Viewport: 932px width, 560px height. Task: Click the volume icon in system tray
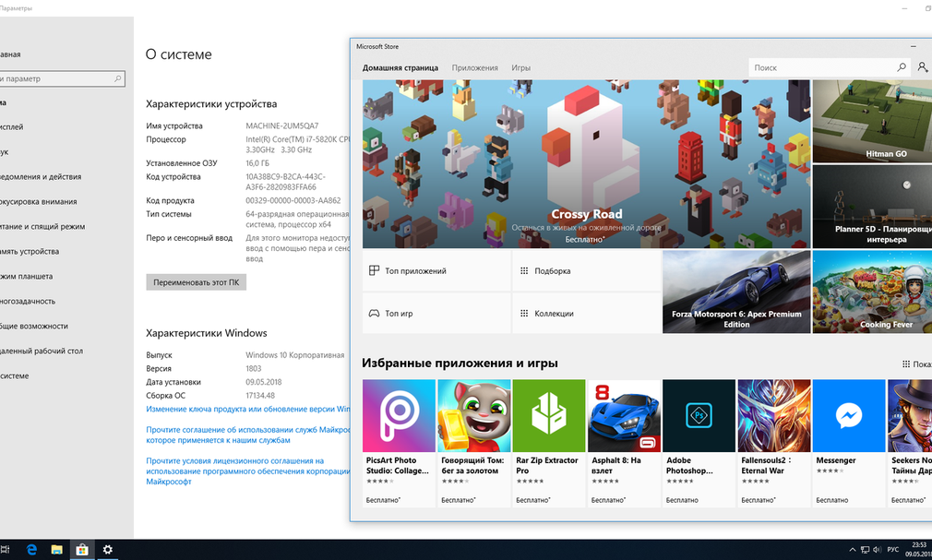pyautogui.click(x=877, y=549)
